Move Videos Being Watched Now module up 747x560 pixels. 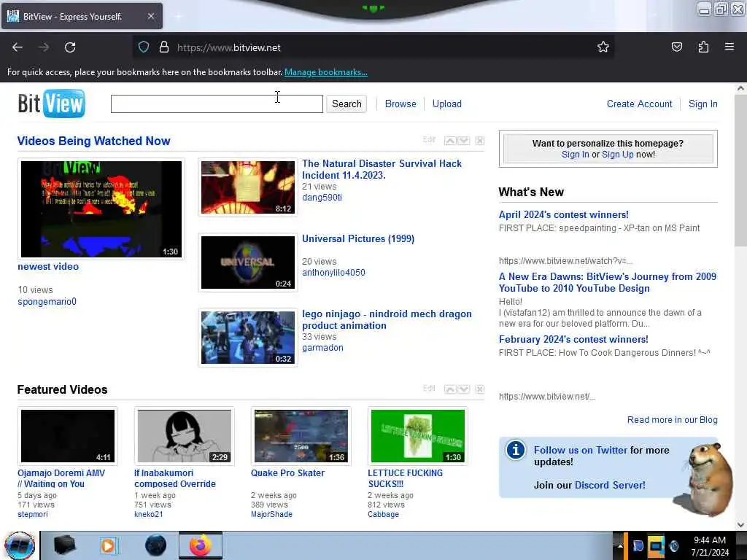(x=449, y=141)
